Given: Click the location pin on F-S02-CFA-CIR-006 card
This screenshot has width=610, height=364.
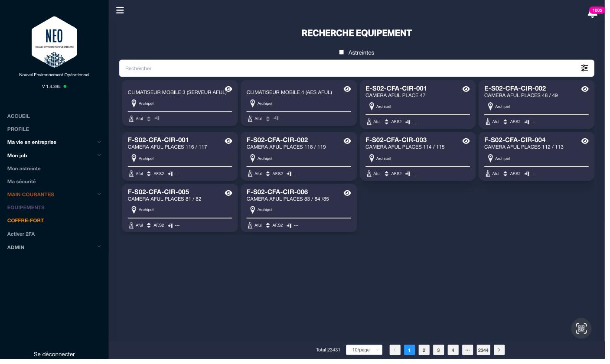Looking at the screenshot, I should click(x=253, y=210).
